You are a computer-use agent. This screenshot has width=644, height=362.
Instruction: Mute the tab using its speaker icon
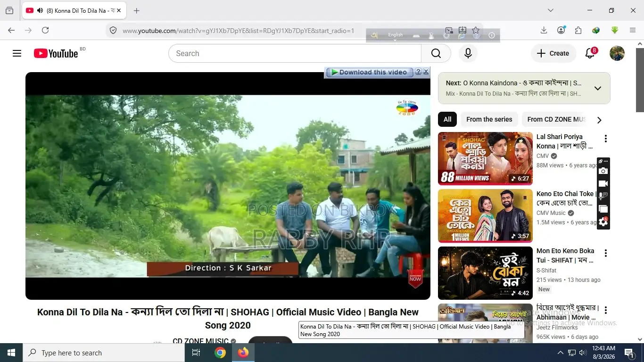[x=40, y=10]
